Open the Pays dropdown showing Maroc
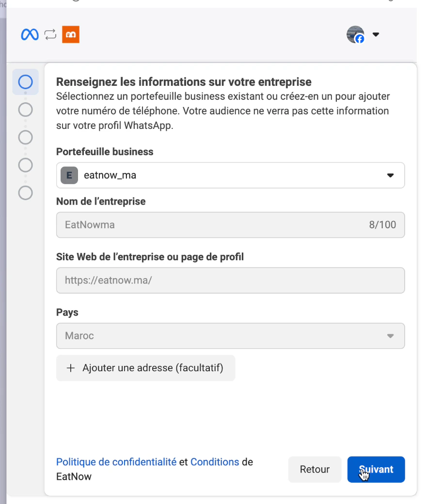 (231, 336)
